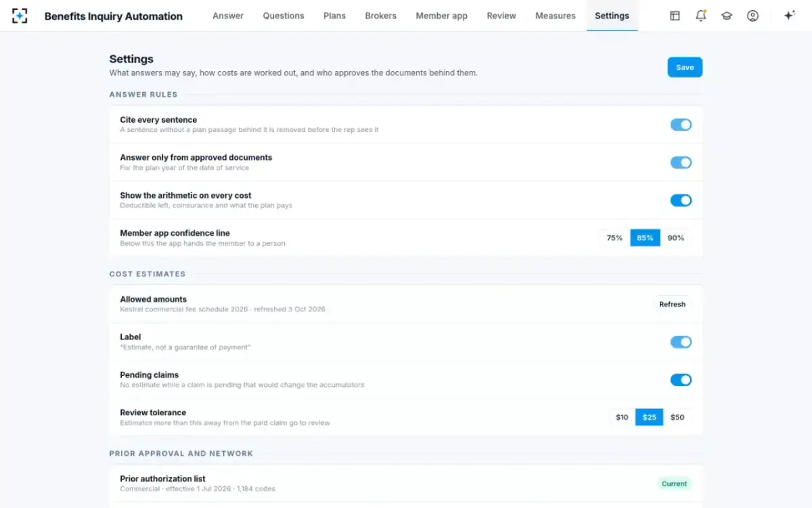Open the Brokers tab
Image resolution: width=812 pixels, height=508 pixels.
point(380,16)
